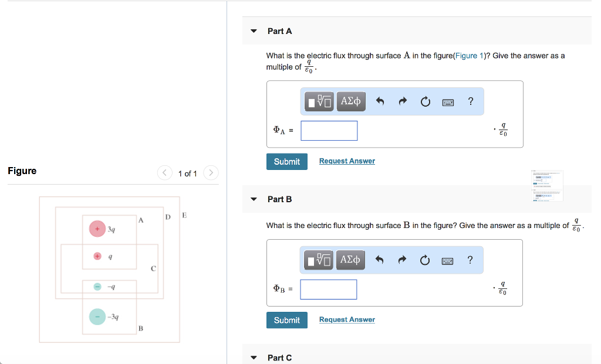
Task: Click Request Answer under Part B
Action: pos(347,319)
